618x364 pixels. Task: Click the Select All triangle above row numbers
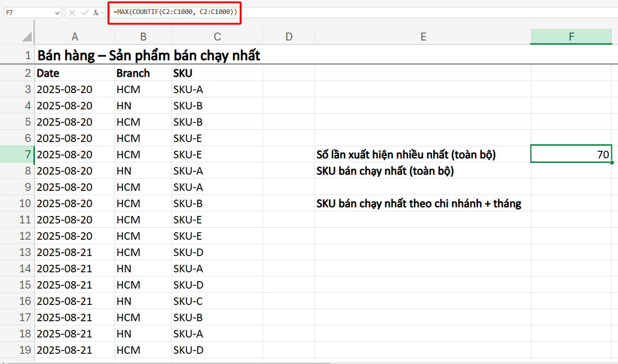[x=25, y=36]
